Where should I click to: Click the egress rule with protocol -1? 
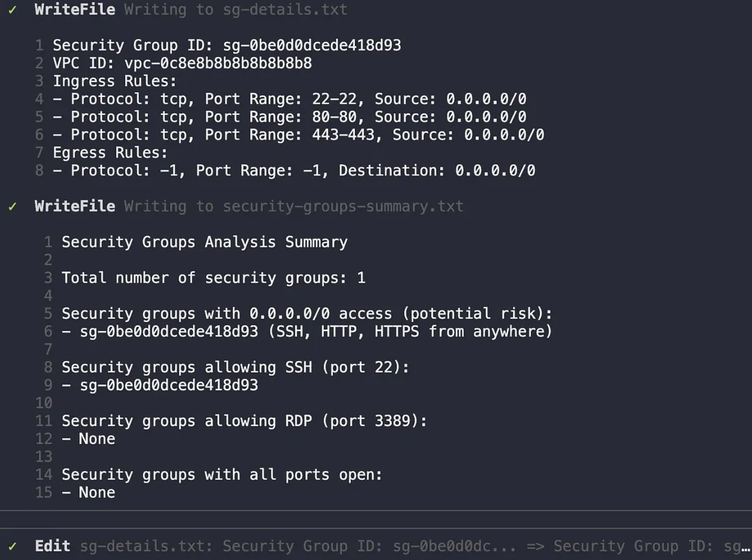303,170
